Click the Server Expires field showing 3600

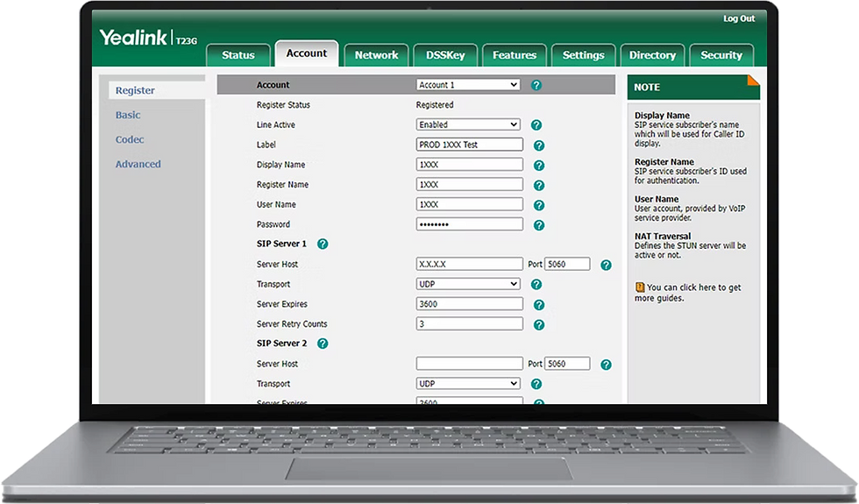pos(470,304)
